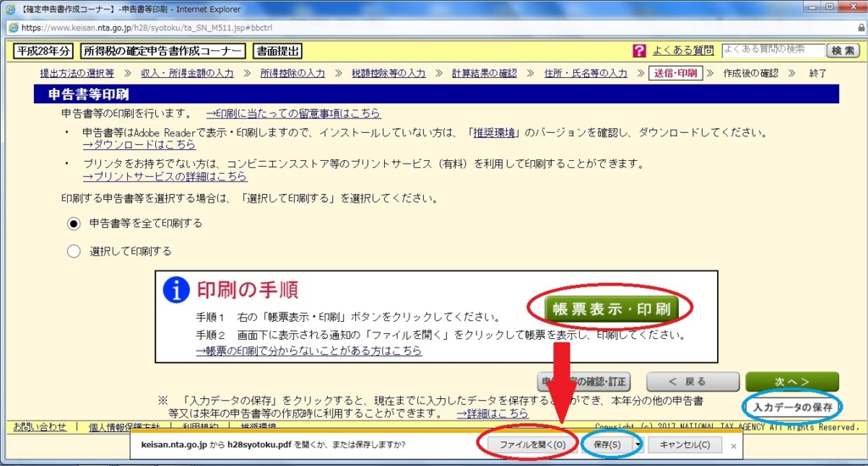Expand the 保存(S) dropdown arrow
Image resolution: width=868 pixels, height=466 pixels.
point(637,445)
